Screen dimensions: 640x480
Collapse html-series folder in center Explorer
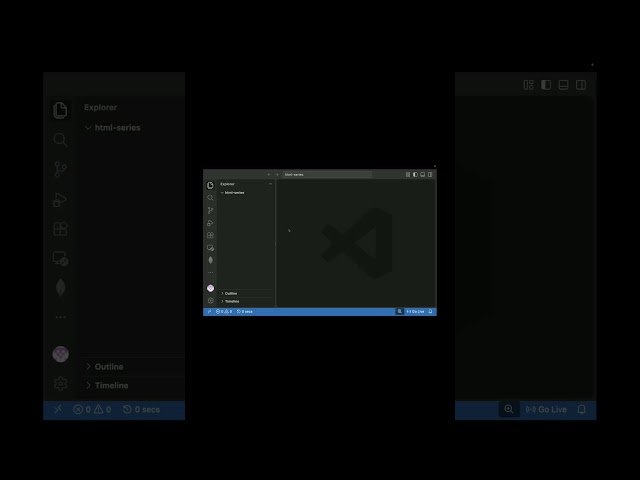point(233,193)
